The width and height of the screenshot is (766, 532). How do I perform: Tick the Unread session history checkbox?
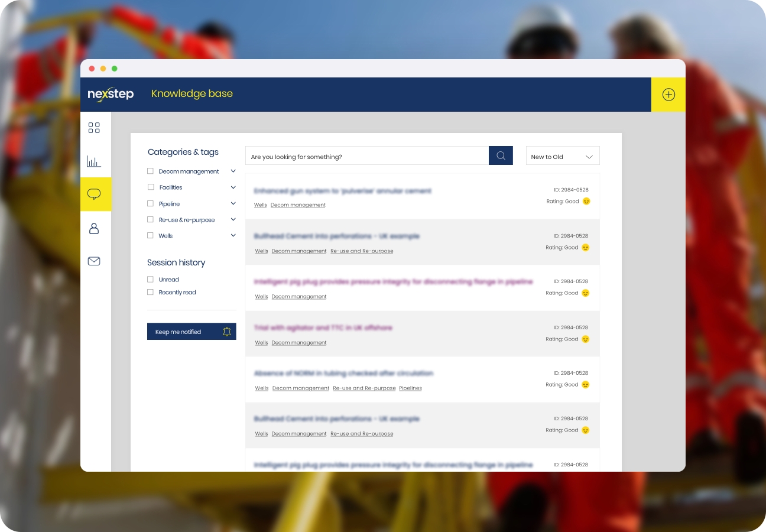coord(150,280)
